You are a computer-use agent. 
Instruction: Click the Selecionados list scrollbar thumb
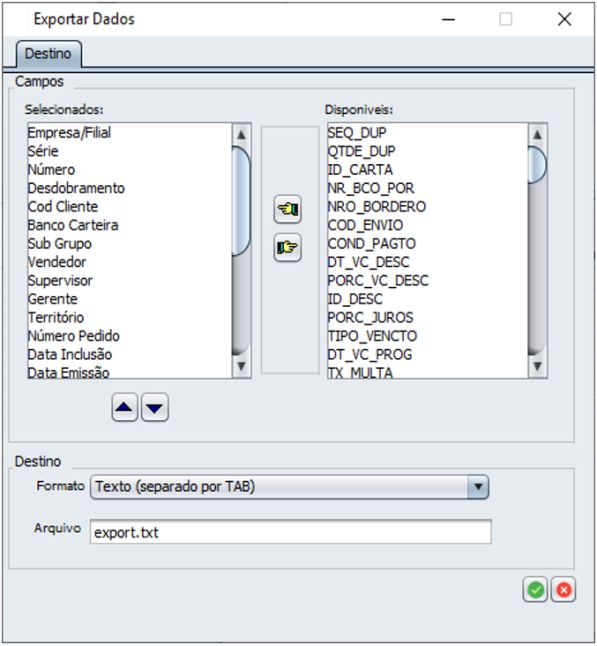click(241, 201)
